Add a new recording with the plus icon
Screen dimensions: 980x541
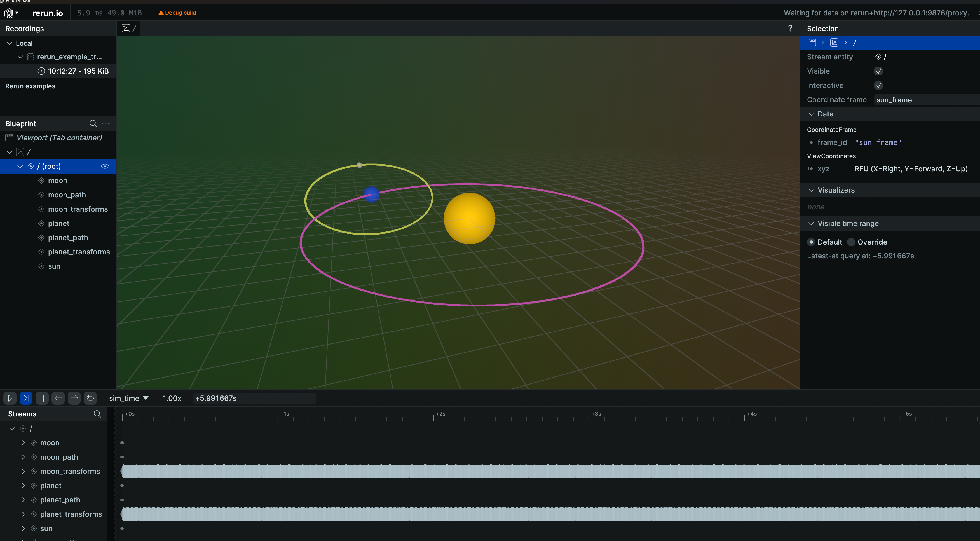[104, 28]
